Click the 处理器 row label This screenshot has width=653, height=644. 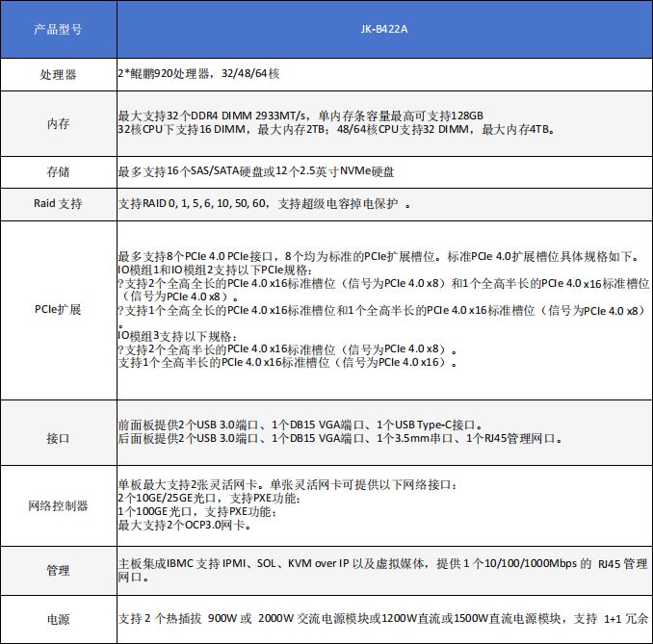[58, 74]
